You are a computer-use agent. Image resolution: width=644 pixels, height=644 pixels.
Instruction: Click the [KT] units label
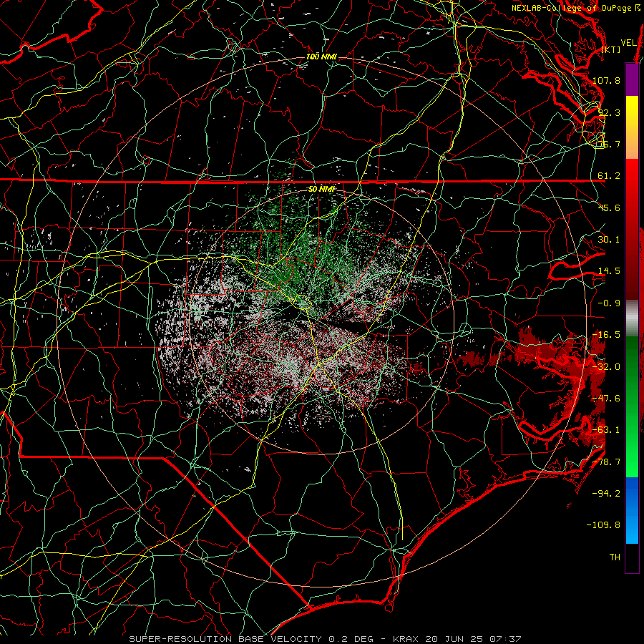[x=610, y=49]
